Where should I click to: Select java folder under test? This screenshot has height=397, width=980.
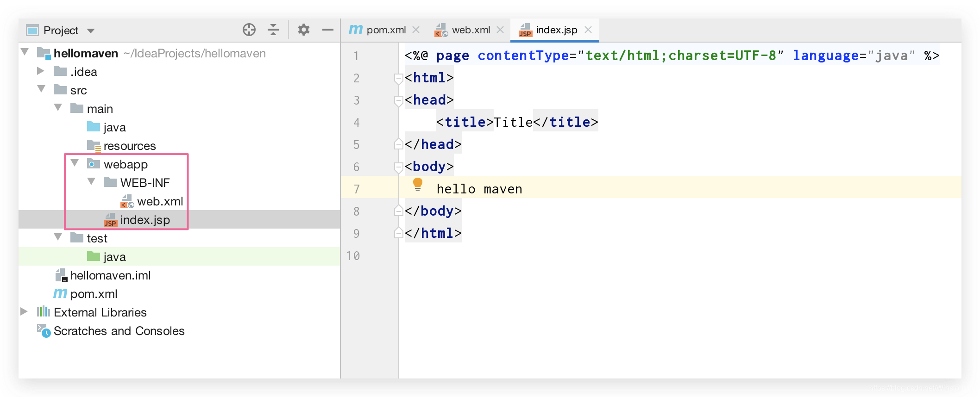pyautogui.click(x=114, y=257)
